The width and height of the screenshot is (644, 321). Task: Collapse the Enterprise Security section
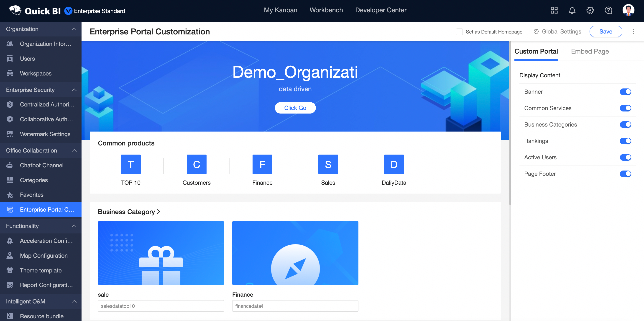[x=74, y=90]
